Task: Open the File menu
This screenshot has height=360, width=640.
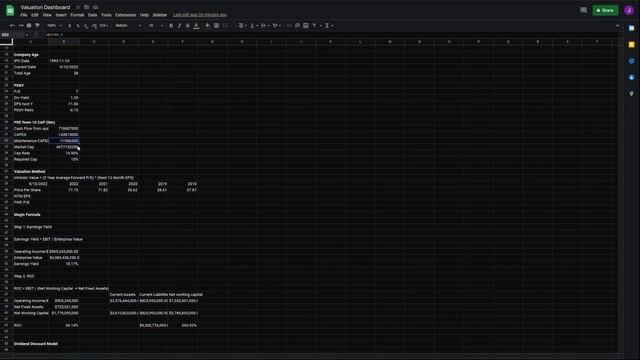Action: (x=24, y=15)
